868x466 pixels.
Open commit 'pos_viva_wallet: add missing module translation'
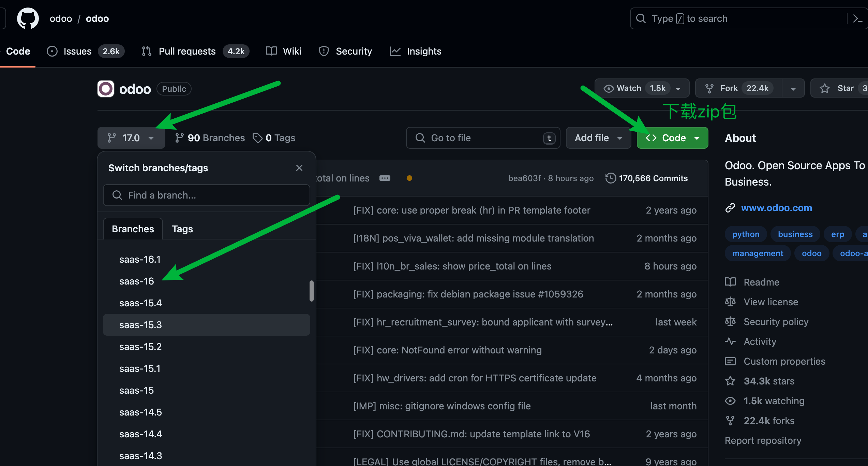tap(474, 238)
